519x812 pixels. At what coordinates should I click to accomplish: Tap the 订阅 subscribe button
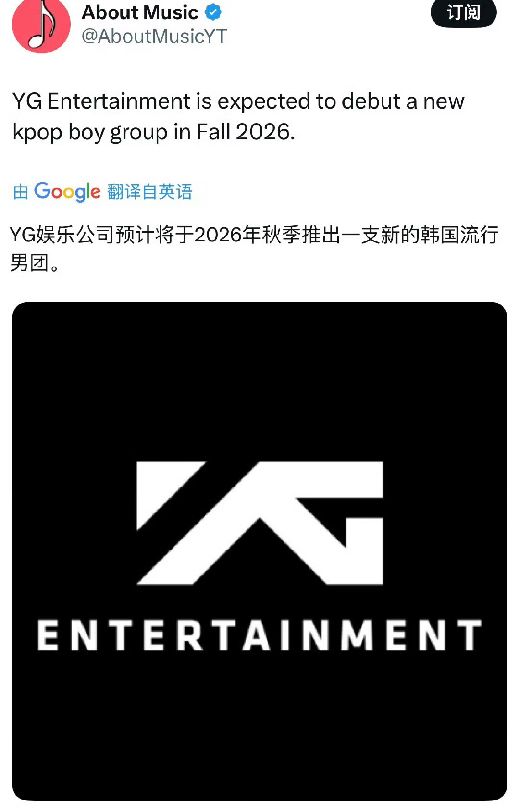[463, 12]
